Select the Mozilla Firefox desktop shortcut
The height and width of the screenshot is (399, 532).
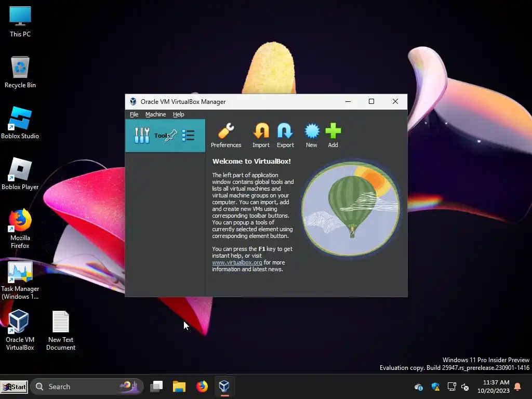point(20,229)
